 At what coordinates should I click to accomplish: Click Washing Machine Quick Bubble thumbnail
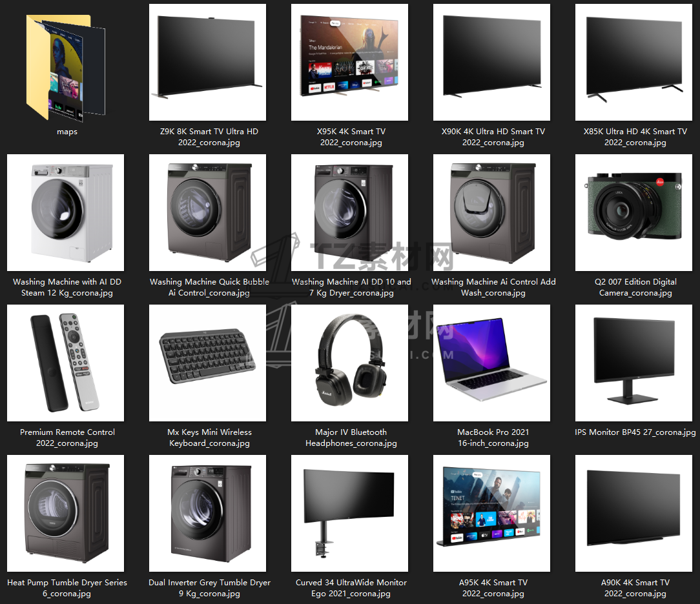tap(207, 213)
